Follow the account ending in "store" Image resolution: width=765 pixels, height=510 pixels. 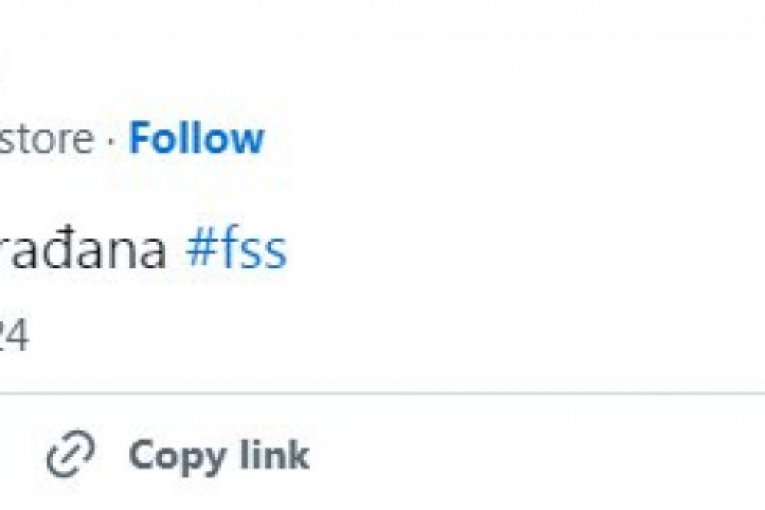point(196,139)
